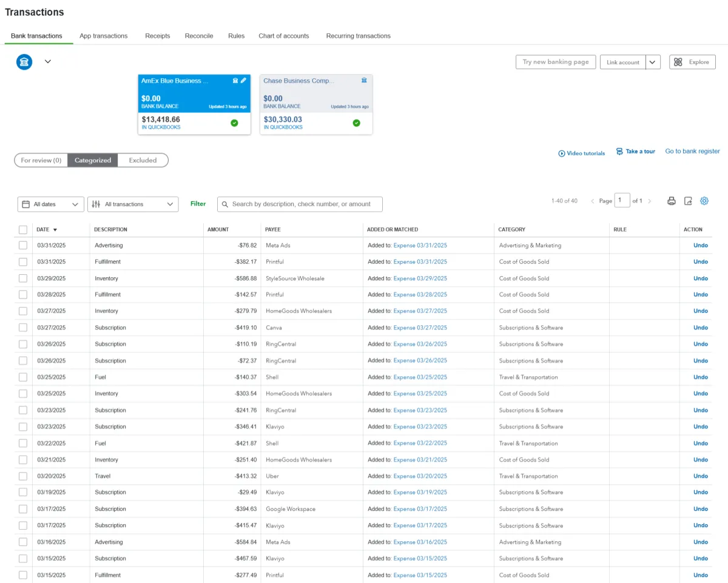The width and height of the screenshot is (728, 583).
Task: Go to previous page arrow
Action: click(593, 201)
